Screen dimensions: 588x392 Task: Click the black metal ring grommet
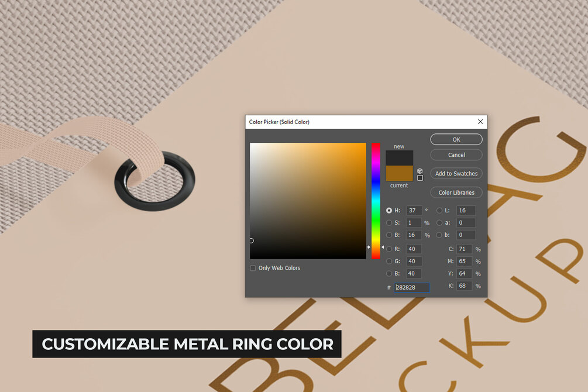155,181
